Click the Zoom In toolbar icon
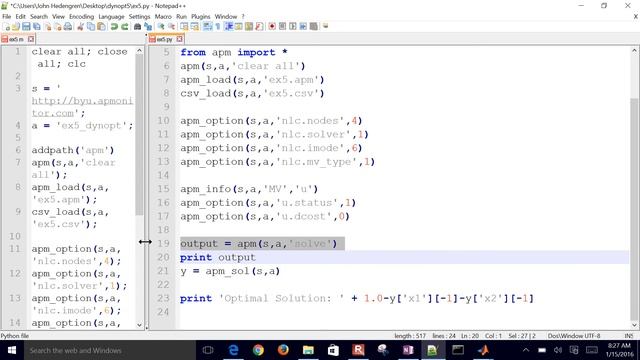Screen dimensions: 640x360 [x=161, y=27]
